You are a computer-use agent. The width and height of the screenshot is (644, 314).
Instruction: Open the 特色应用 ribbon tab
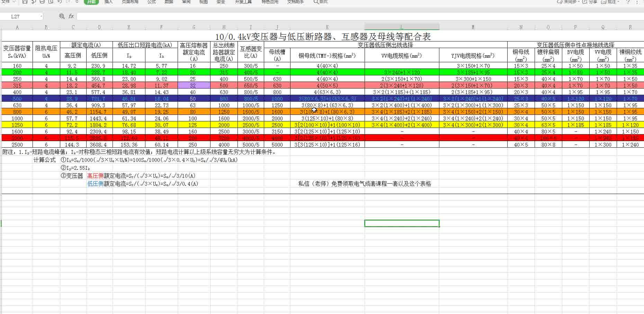270,2
